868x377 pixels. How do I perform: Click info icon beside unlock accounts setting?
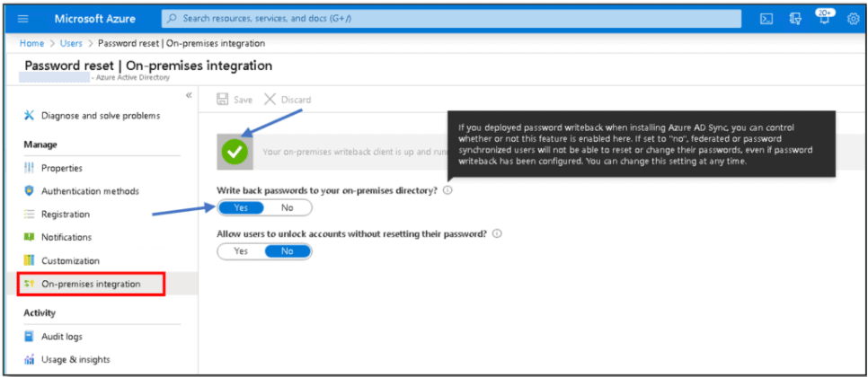497,233
